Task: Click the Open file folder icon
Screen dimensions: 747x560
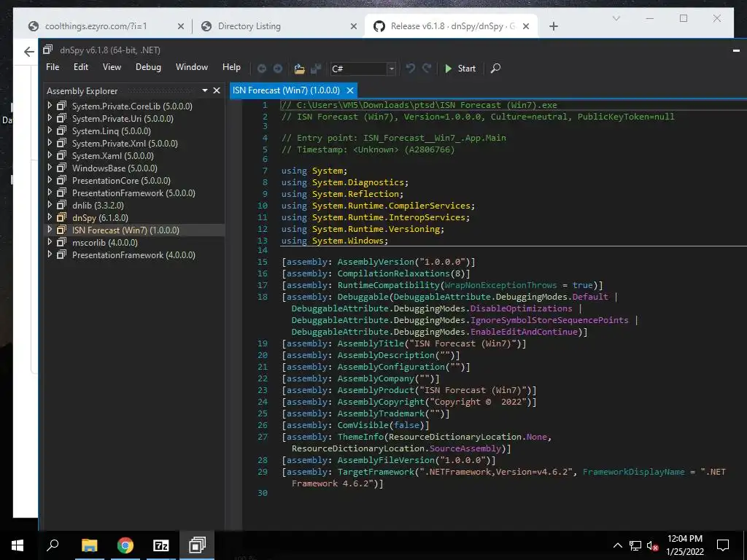Action: [x=299, y=69]
